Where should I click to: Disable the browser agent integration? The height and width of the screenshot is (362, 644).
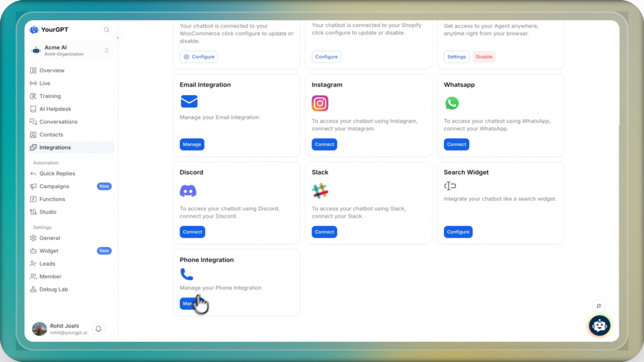tap(484, 57)
